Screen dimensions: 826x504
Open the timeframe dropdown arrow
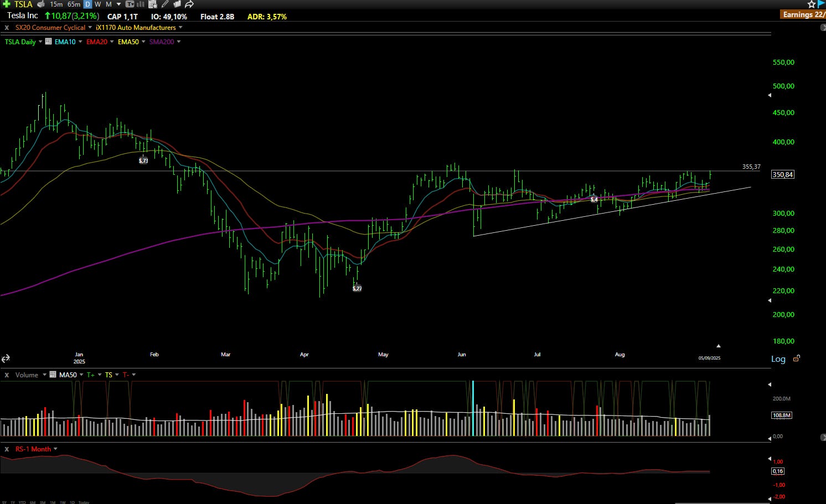[118, 4]
